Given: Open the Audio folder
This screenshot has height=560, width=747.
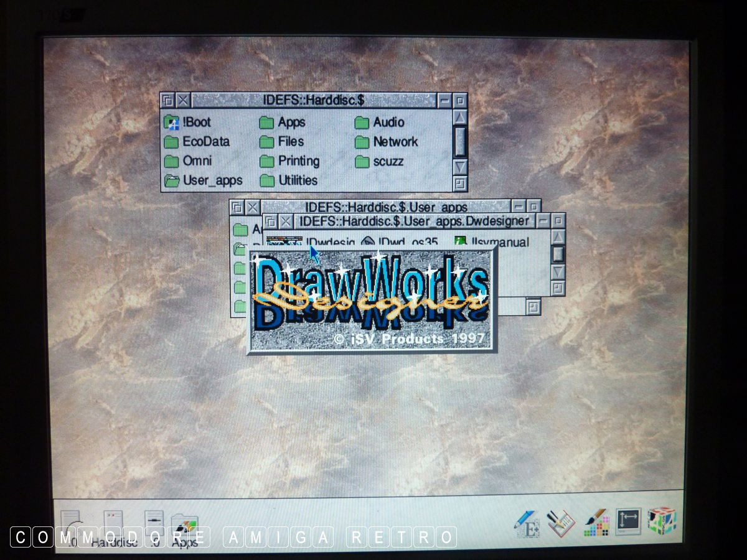Looking at the screenshot, I should 362,123.
